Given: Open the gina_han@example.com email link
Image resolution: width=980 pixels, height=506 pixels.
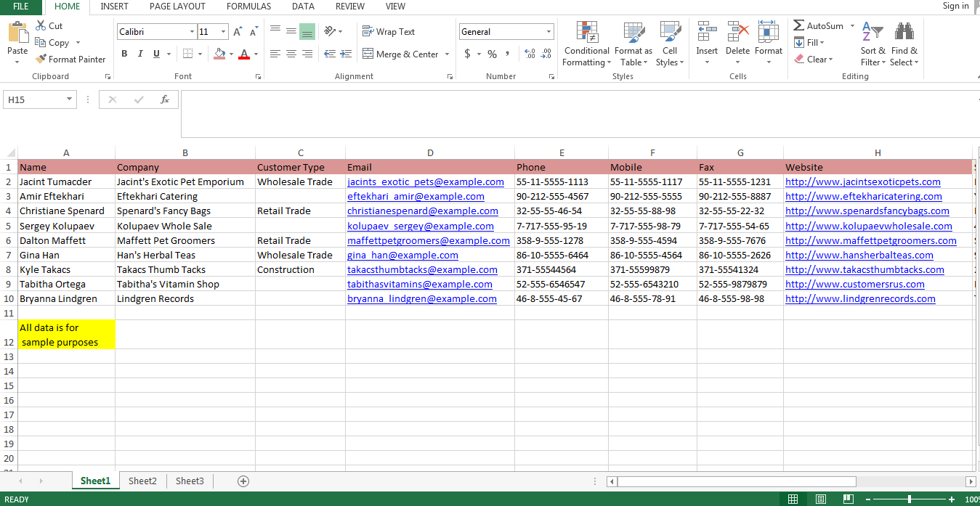Looking at the screenshot, I should (402, 255).
